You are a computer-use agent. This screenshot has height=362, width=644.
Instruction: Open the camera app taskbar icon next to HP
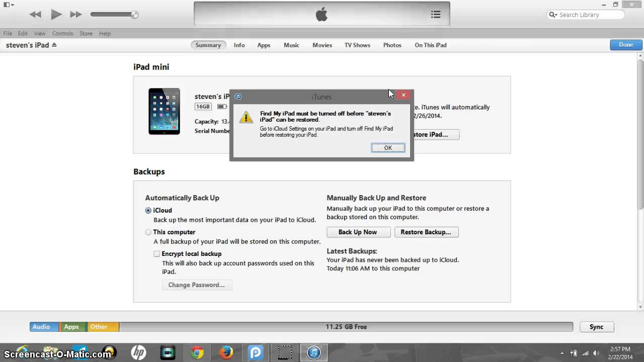coord(168,352)
